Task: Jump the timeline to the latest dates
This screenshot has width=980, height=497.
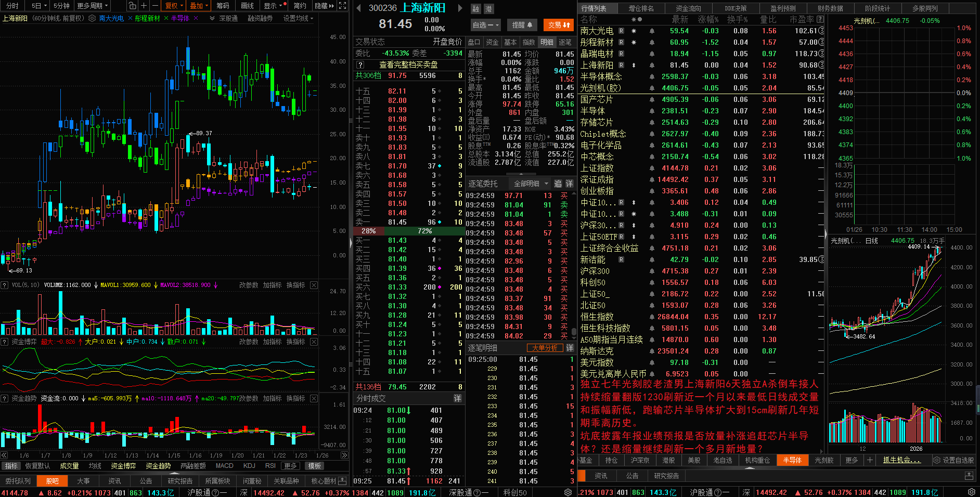Action: tap(344, 455)
